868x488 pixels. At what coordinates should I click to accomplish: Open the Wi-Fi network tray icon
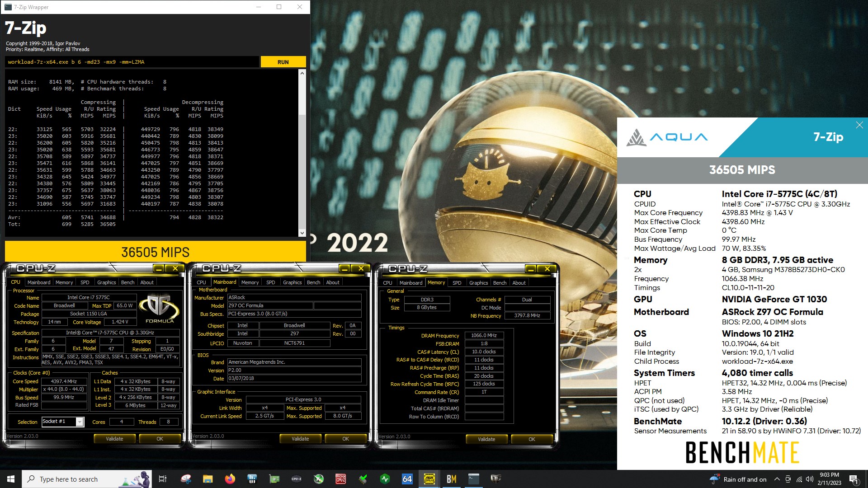click(799, 479)
